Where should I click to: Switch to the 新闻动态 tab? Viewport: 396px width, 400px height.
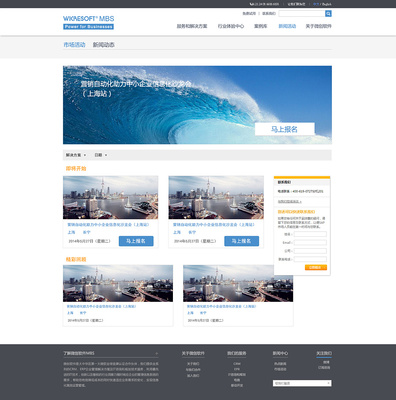(104, 45)
